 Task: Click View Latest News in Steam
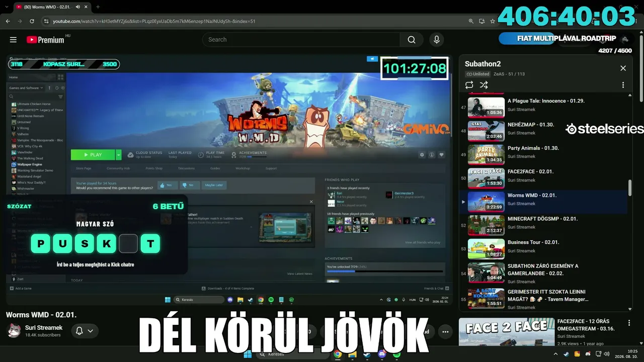tap(299, 274)
